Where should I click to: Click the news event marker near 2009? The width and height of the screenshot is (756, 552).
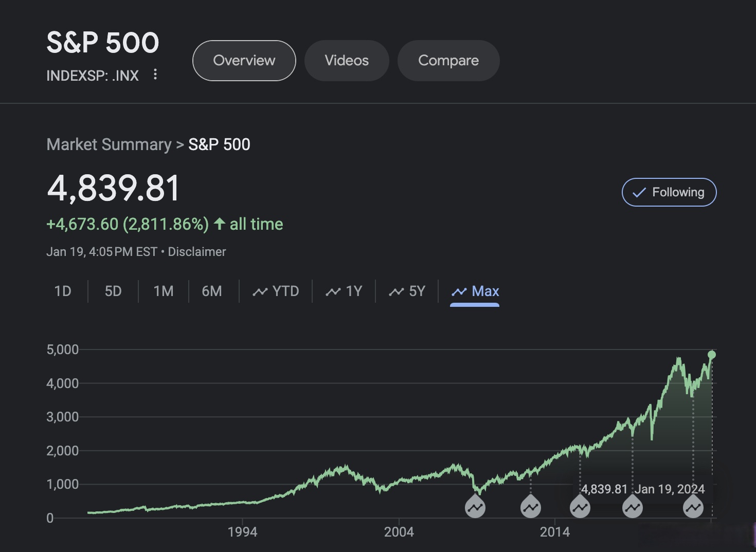(475, 508)
